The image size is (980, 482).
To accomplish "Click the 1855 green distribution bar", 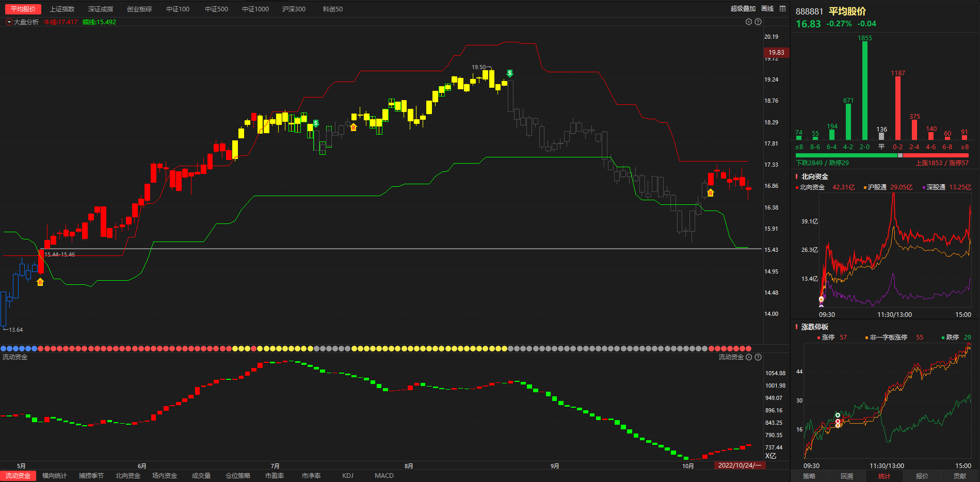I will pos(865,90).
